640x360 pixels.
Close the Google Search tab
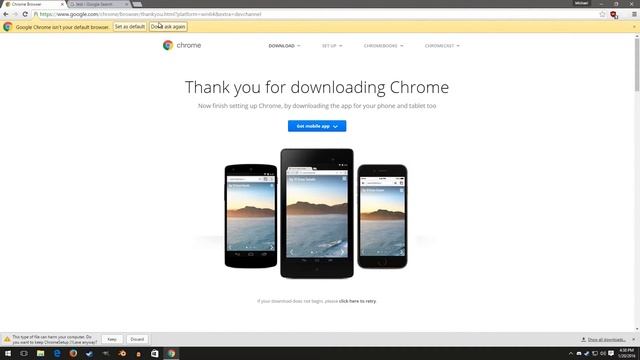click(127, 4)
